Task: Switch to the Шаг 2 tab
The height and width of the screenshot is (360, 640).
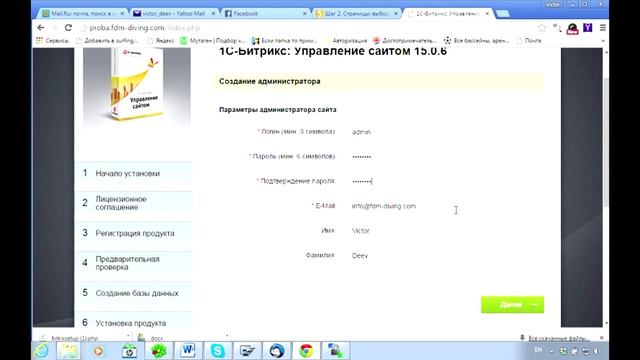Action: tap(355, 13)
